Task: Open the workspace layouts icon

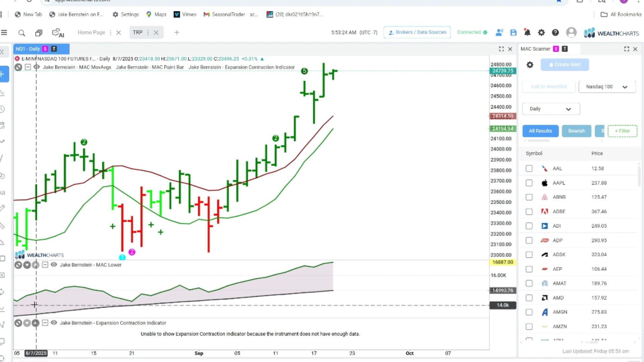Action: (x=39, y=33)
